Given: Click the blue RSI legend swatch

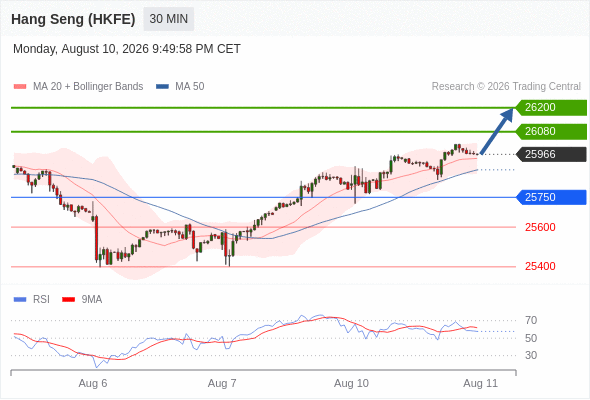Looking at the screenshot, I should (x=20, y=300).
